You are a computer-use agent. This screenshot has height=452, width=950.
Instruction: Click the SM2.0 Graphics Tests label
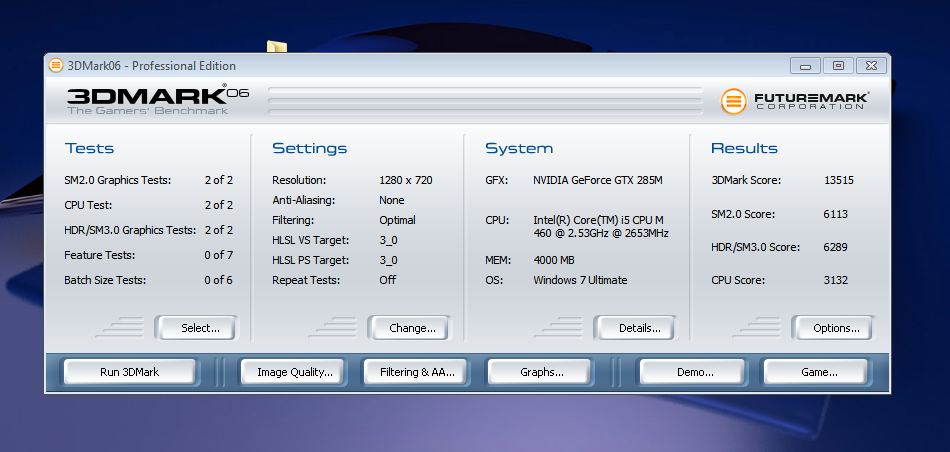(118, 180)
